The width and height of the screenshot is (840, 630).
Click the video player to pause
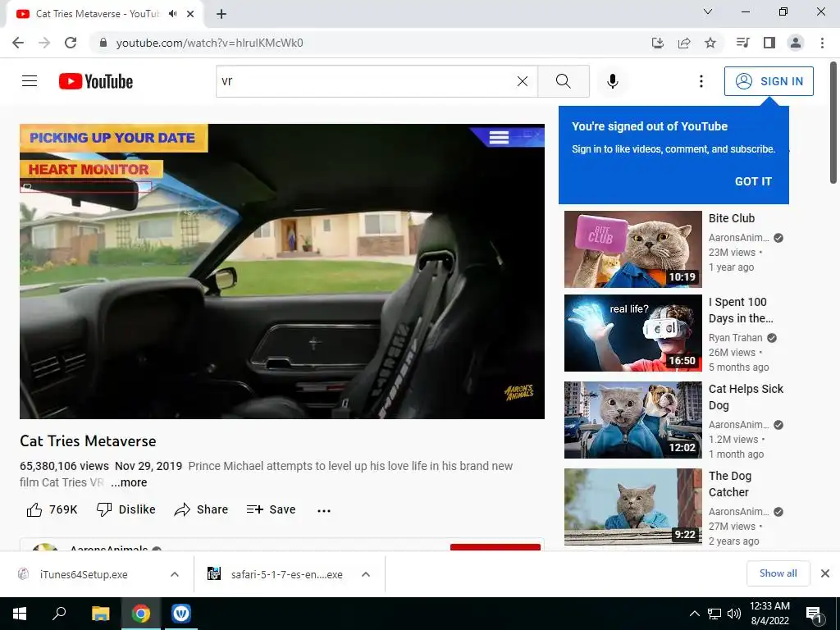click(x=282, y=271)
